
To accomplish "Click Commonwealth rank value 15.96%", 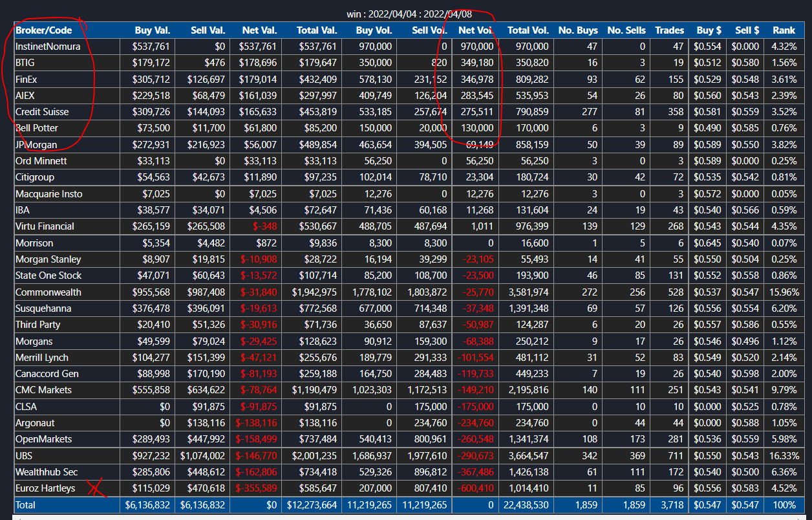I will [785, 292].
